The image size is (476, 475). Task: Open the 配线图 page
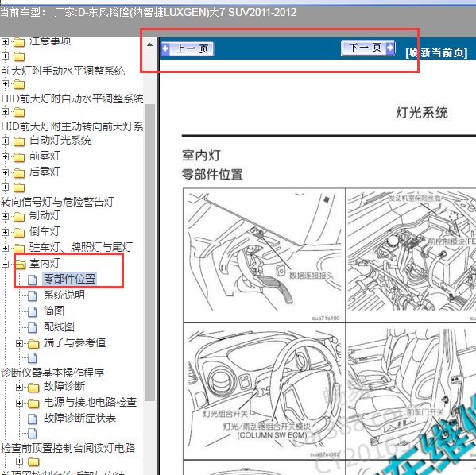[x=59, y=327]
